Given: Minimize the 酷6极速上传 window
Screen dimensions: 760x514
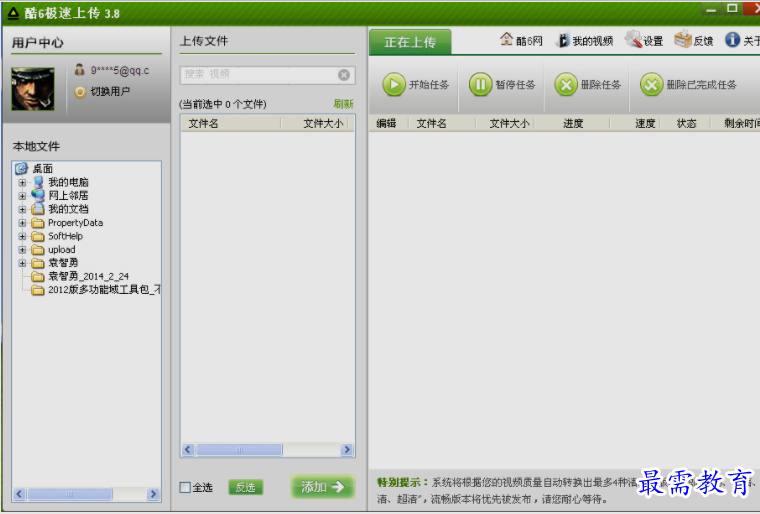Looking at the screenshot, I should click(x=712, y=9).
